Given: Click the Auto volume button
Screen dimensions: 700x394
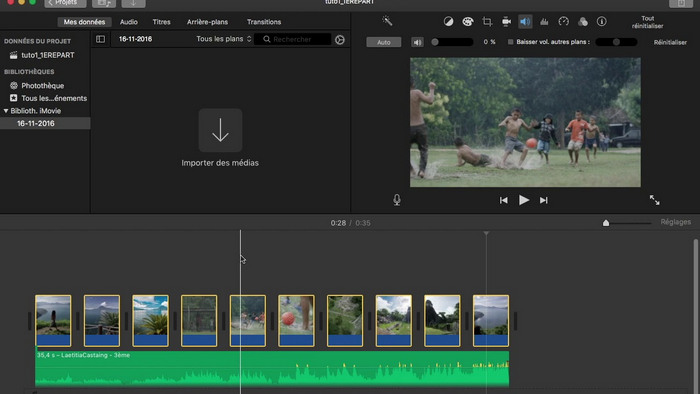Looking at the screenshot, I should pos(383,42).
